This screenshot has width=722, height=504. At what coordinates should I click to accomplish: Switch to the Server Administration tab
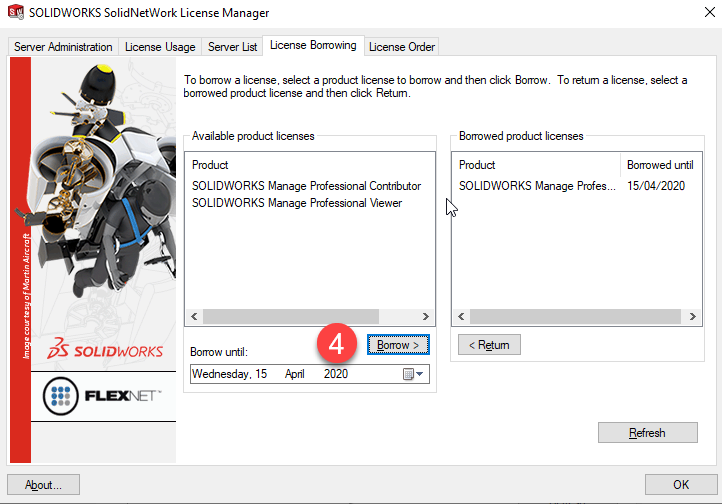pos(64,47)
